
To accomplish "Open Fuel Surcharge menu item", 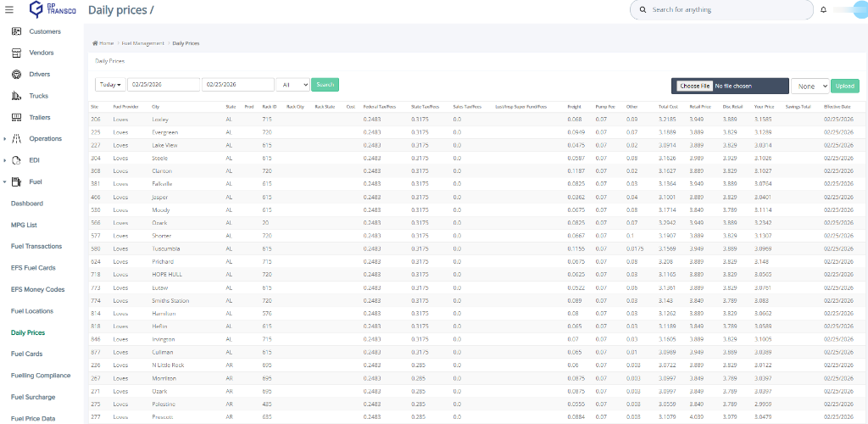I will pos(34,397).
